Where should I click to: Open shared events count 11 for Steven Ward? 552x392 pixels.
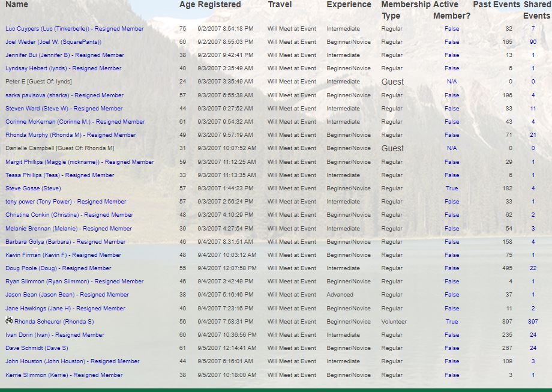pyautogui.click(x=533, y=109)
